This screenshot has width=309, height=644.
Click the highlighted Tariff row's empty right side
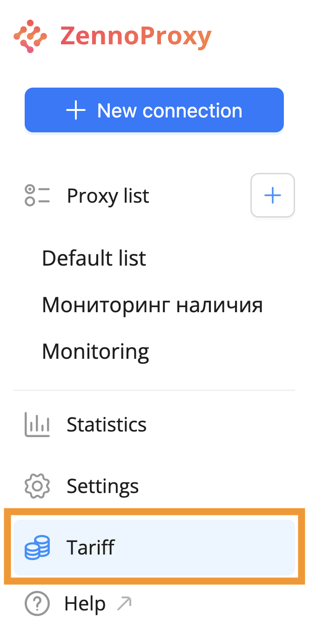223,548
